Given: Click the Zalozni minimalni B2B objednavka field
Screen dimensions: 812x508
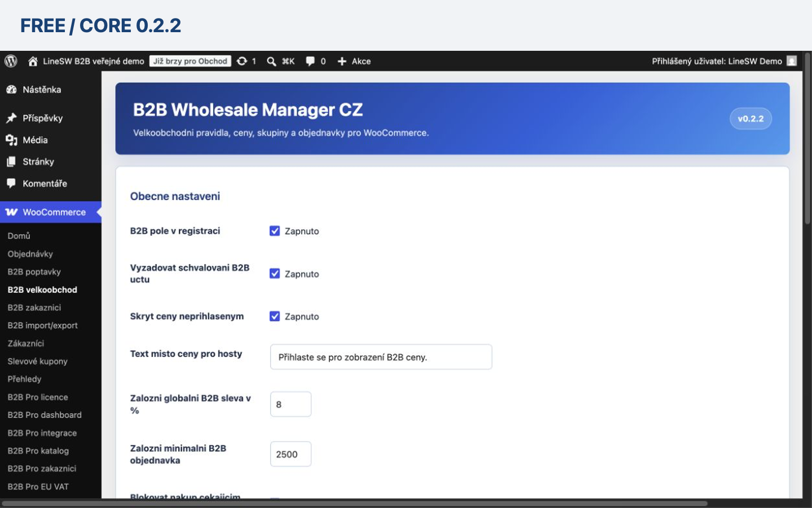Looking at the screenshot, I should [291, 454].
